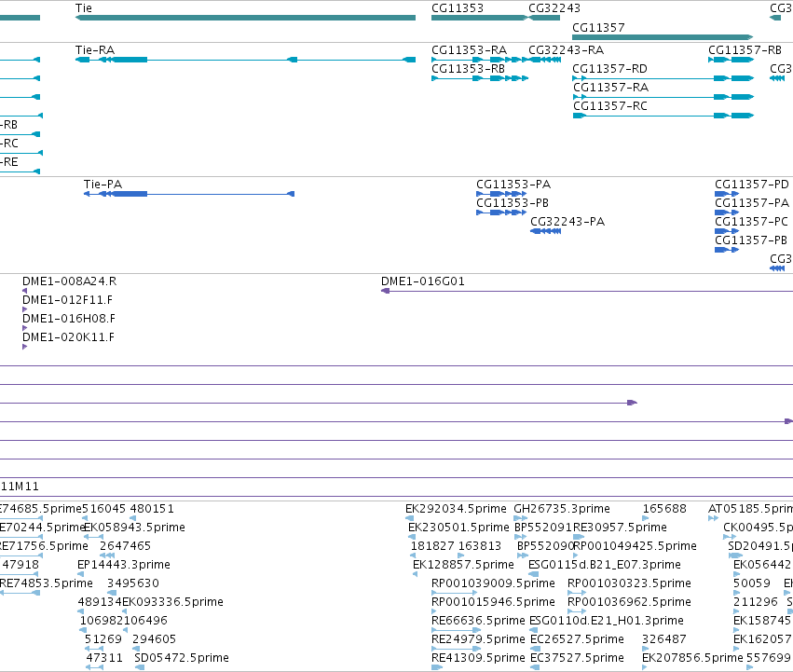793x672 pixels.
Task: Select the 163813 feature label
Action: 480,546
